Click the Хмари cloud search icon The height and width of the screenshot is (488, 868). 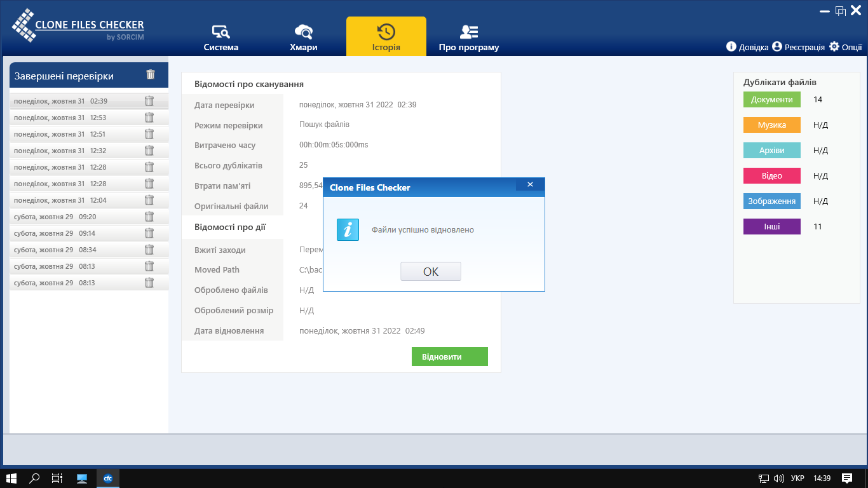coord(304,32)
